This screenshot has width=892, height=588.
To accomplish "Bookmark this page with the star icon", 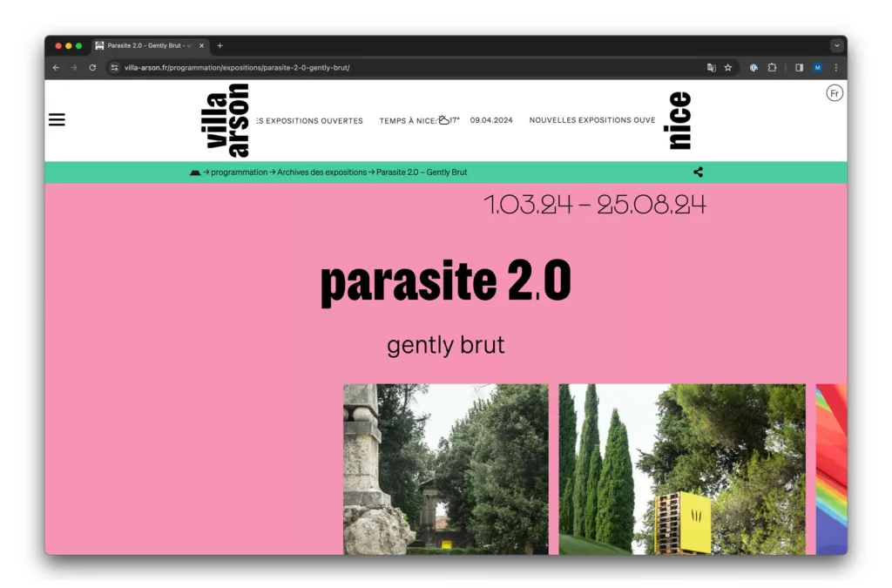I will click(728, 68).
